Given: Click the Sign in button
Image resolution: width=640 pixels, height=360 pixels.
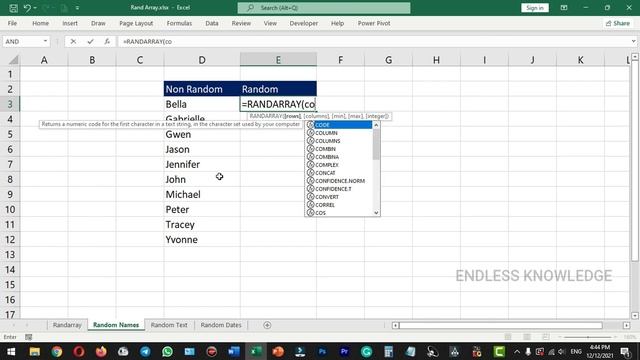Looking at the screenshot, I should (535, 8).
